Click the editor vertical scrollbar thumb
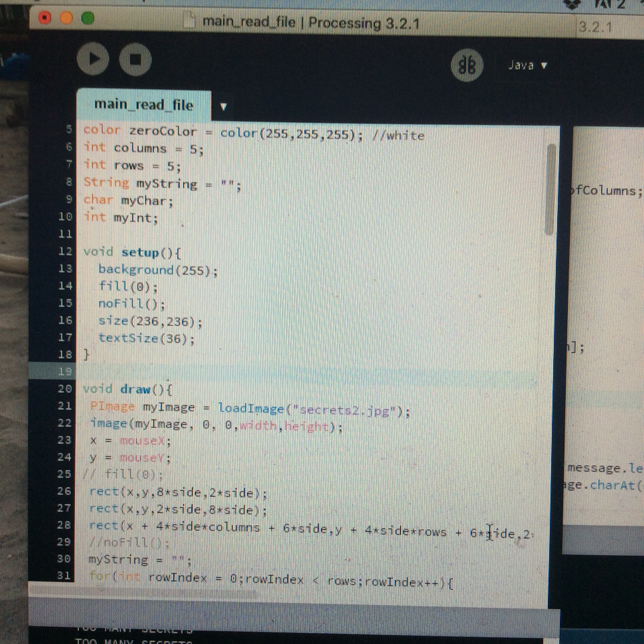Viewport: 644px width, 644px height. coord(551,190)
